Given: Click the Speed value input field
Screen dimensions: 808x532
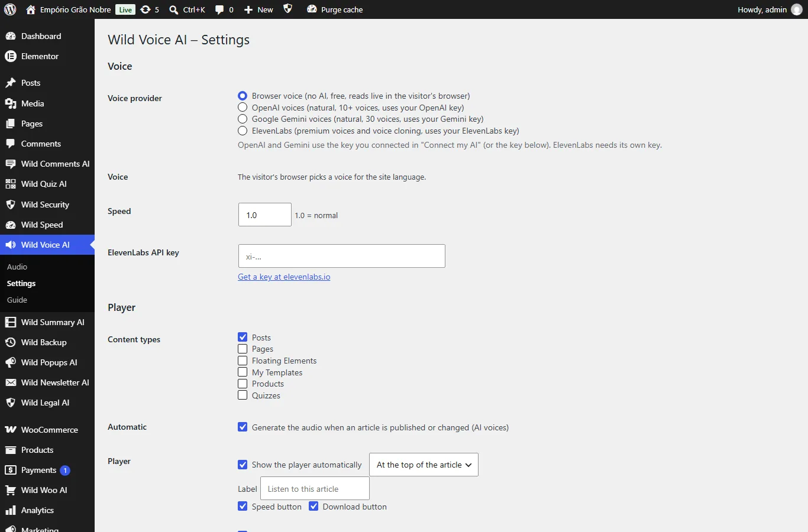Looking at the screenshot, I should [x=265, y=215].
